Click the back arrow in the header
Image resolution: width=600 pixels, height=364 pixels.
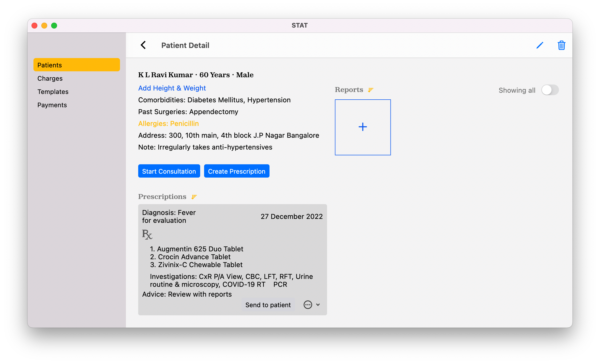pyautogui.click(x=143, y=45)
